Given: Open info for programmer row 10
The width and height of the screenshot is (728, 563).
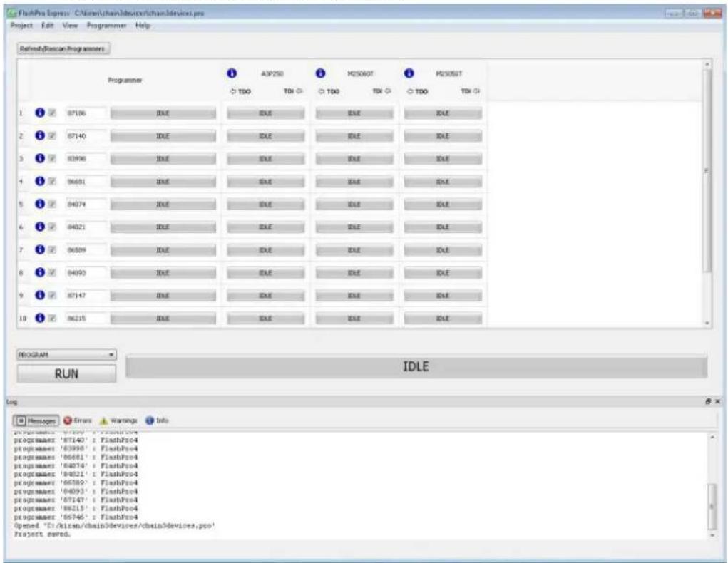Looking at the screenshot, I should click(40, 317).
